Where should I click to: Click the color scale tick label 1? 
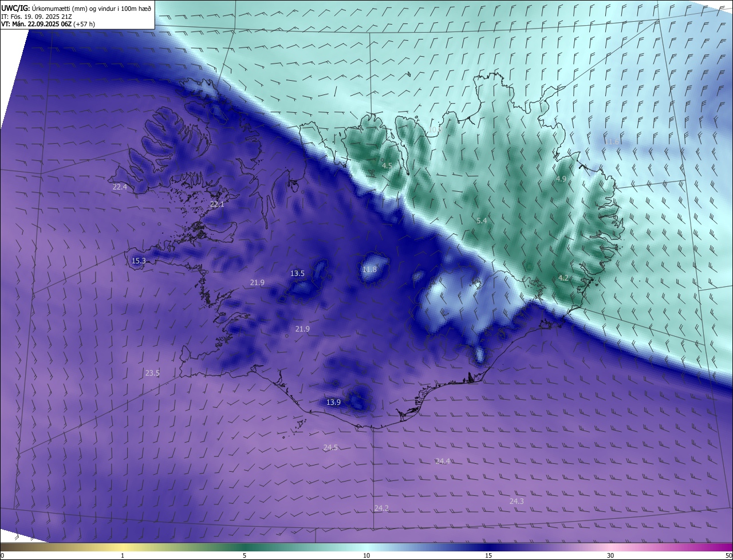click(123, 555)
